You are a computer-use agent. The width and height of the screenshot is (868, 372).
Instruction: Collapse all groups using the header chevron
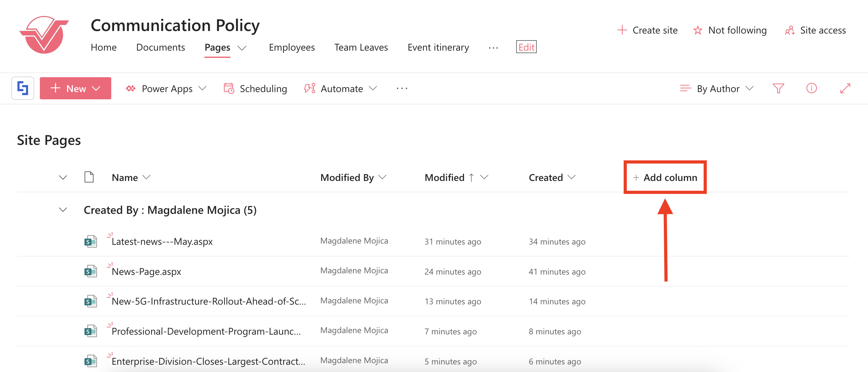(63, 177)
